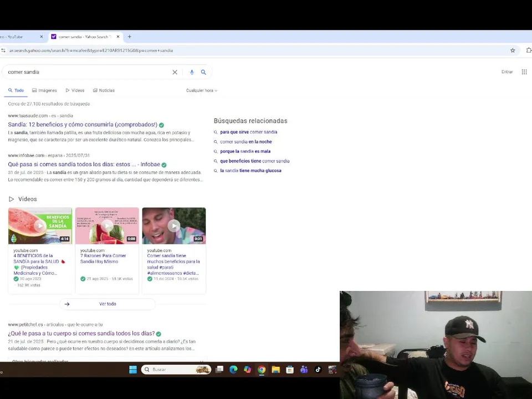Click the arrow icon in Ver todo button
Screen dimensions: 532x399
[67, 304]
